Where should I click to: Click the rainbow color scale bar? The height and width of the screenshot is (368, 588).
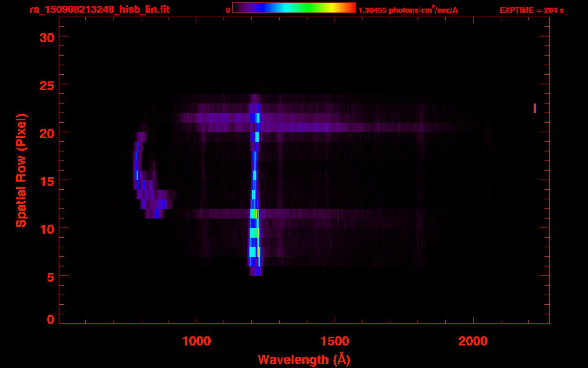coord(294,8)
